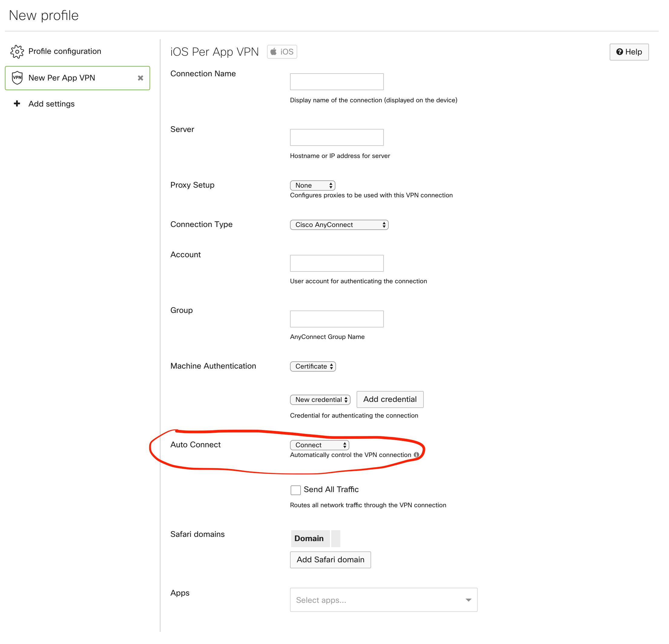Click the plus icon next to Add settings
Viewport: 669px width, 644px height.
17,104
